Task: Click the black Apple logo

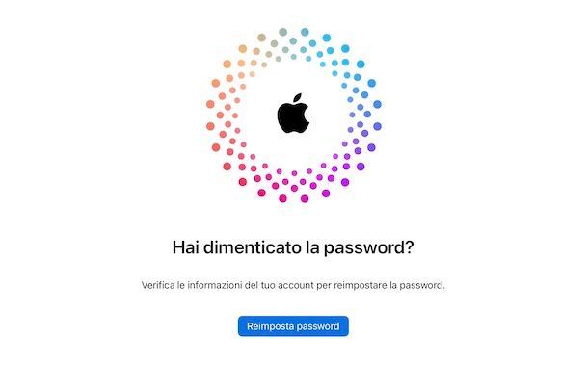Action: coord(293,113)
